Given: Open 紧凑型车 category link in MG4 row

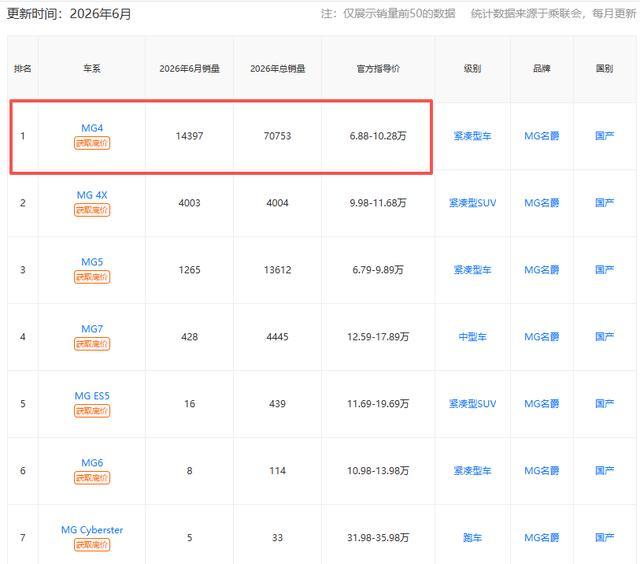Looking at the screenshot, I should (472, 136).
